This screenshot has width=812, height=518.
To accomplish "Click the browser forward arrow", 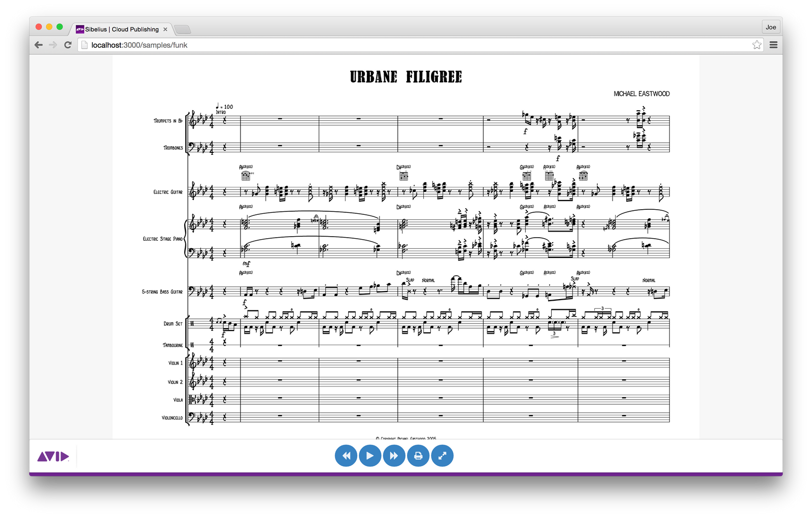I will pyautogui.click(x=53, y=45).
